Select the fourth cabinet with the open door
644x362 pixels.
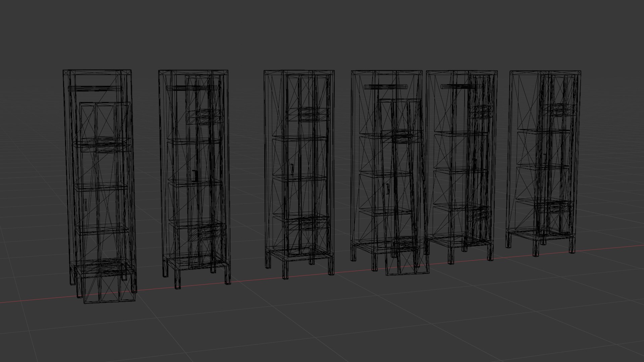point(390,173)
